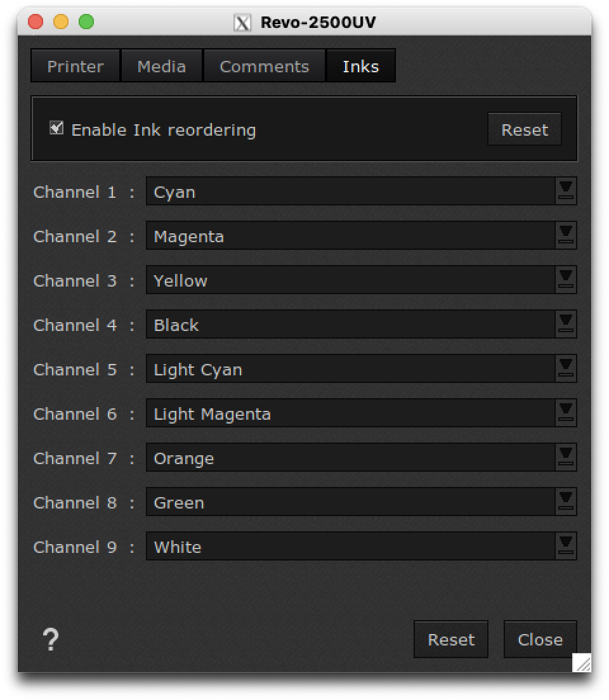This screenshot has width=609, height=700.
Task: Open the Magenta dropdown for Channel 2
Action: pyautogui.click(x=566, y=235)
